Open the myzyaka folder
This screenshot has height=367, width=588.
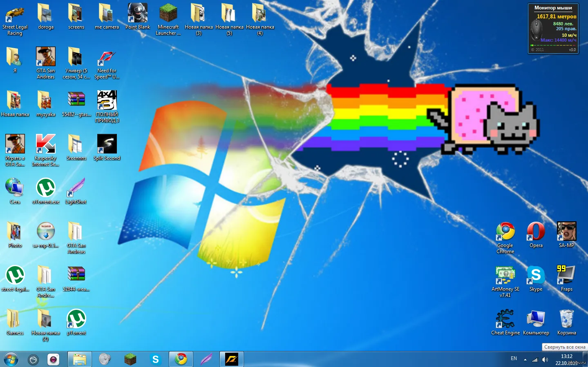(x=45, y=104)
